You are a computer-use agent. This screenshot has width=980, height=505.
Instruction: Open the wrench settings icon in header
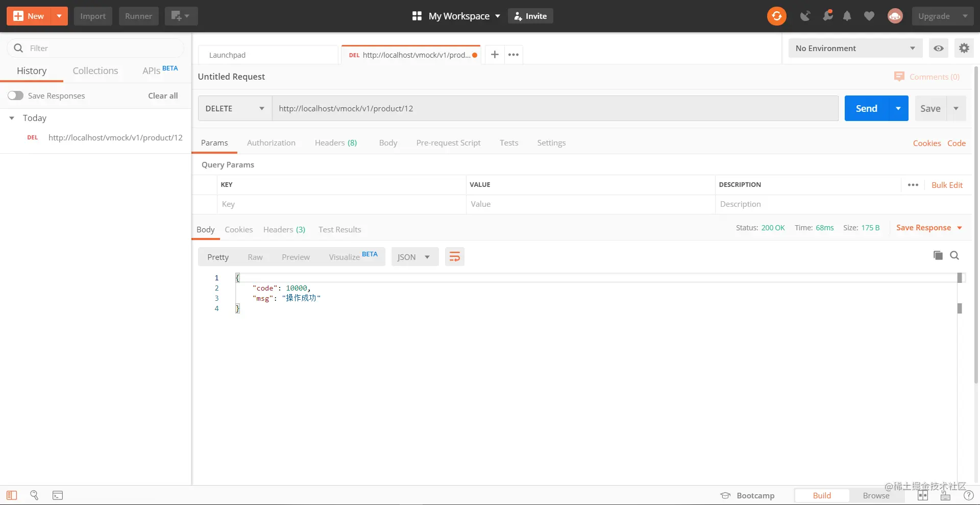pyautogui.click(x=827, y=16)
